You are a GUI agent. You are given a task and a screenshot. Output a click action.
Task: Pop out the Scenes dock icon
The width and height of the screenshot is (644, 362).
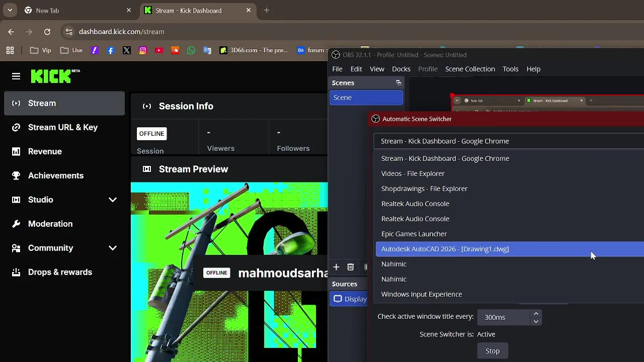point(398,83)
